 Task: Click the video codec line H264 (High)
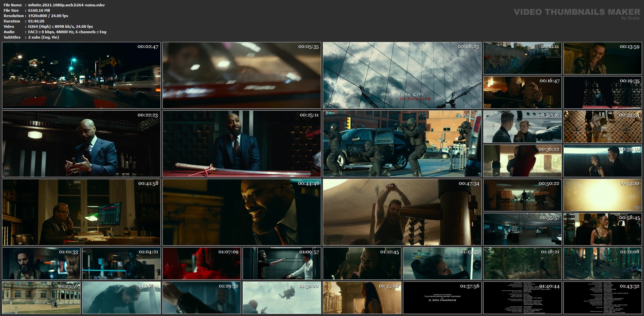61,27
